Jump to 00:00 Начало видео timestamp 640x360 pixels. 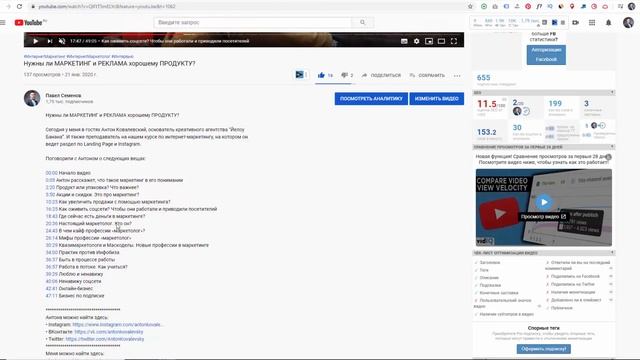click(51, 173)
